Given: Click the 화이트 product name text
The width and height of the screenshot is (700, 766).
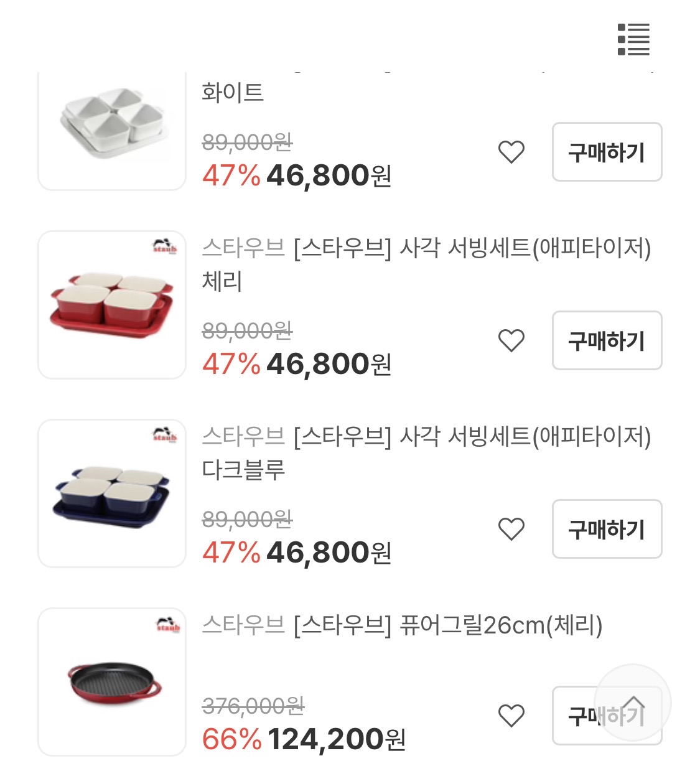Looking at the screenshot, I should (x=233, y=93).
